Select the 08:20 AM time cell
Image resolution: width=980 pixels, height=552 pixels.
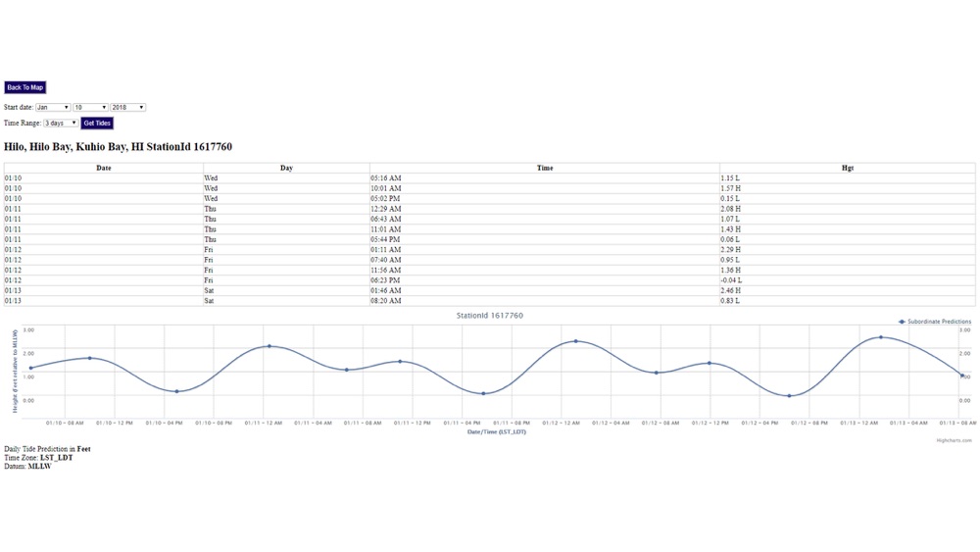pos(544,301)
